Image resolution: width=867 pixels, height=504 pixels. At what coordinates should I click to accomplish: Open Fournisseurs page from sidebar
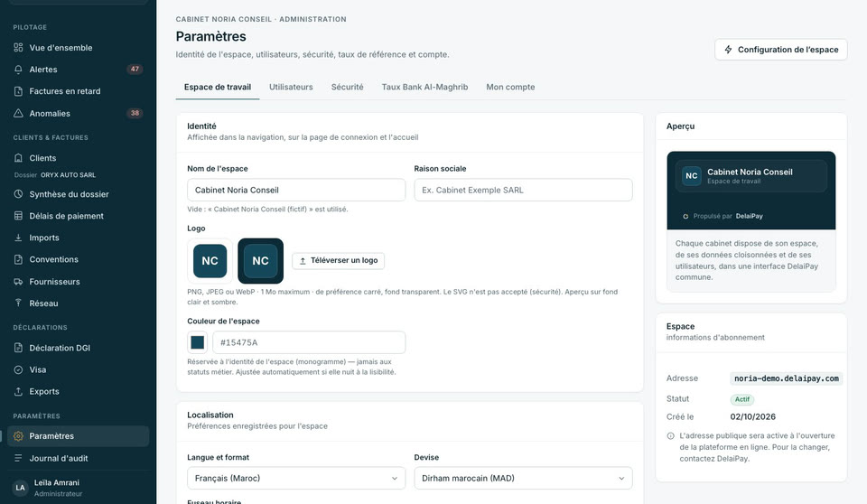point(78,282)
